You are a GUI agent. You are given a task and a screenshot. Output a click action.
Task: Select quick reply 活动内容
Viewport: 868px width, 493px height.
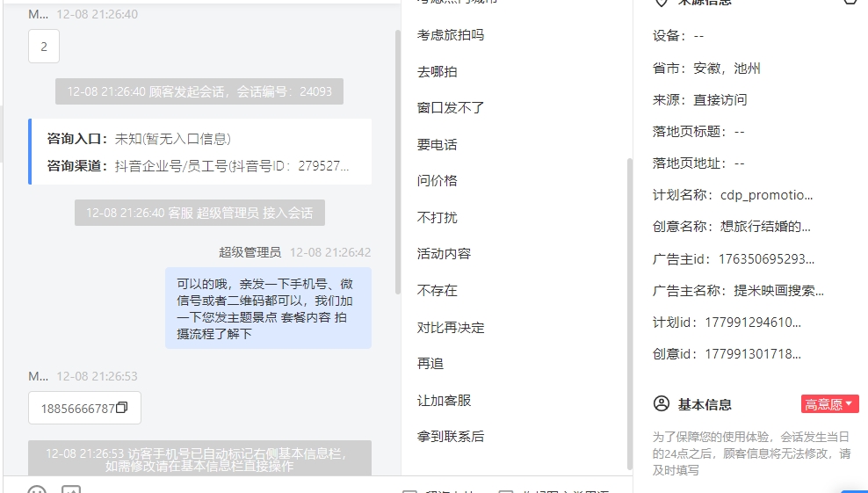[444, 254]
